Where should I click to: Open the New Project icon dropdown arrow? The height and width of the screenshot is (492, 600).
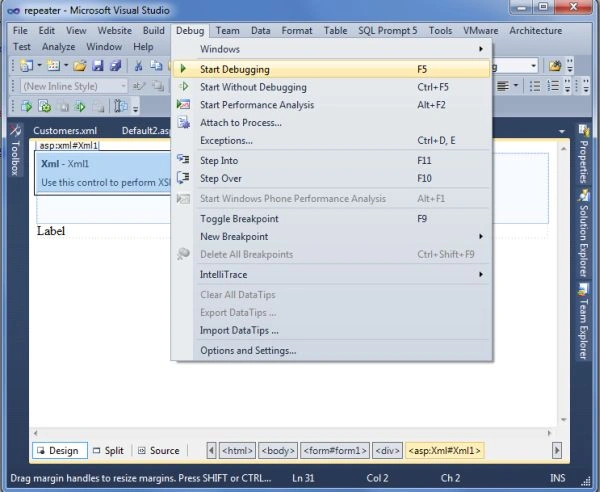(39, 66)
